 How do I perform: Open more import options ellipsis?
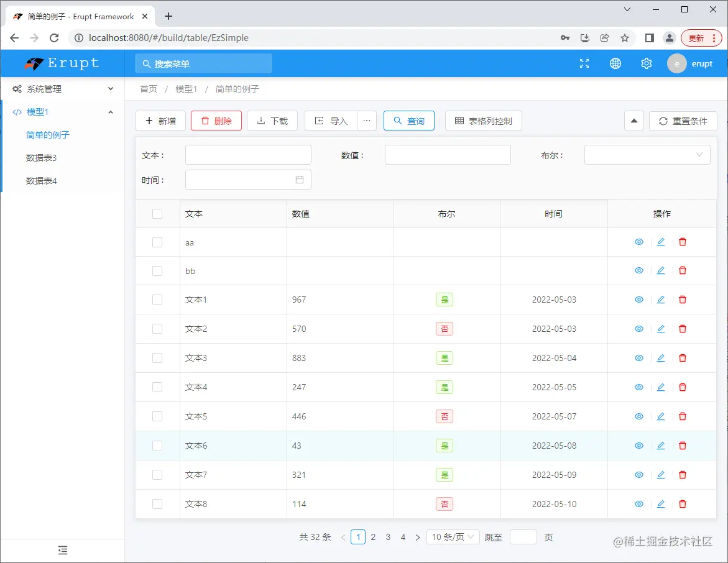tap(367, 121)
